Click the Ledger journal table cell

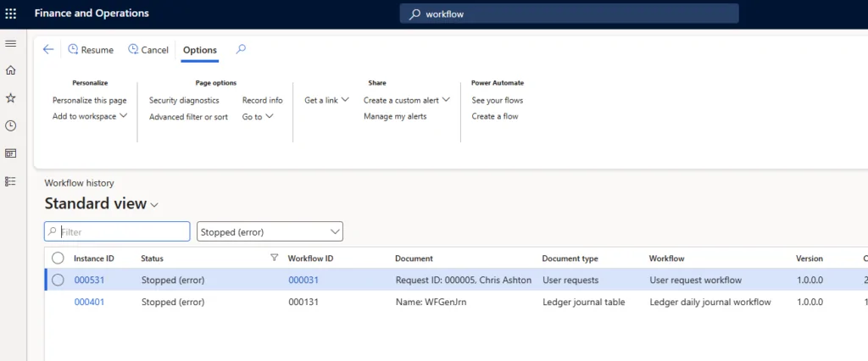point(583,303)
